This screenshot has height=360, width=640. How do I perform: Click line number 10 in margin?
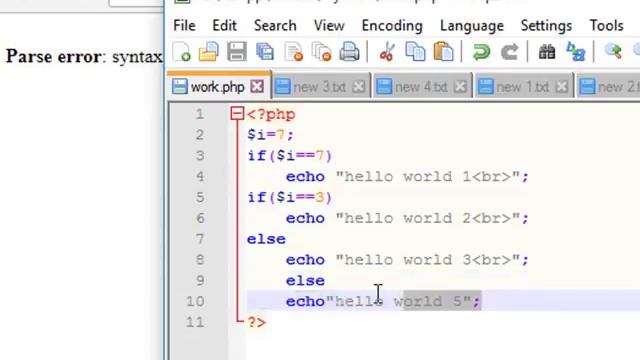[195, 301]
